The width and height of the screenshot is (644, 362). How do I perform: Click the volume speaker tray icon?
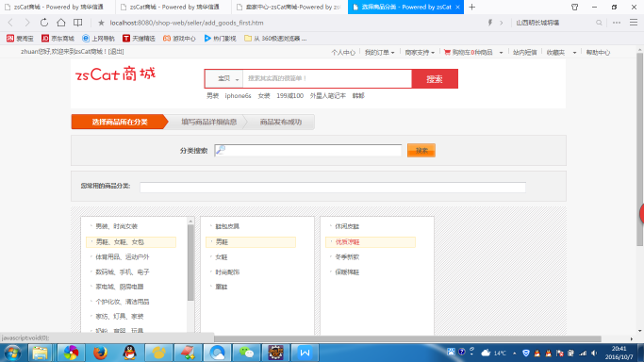click(594, 353)
